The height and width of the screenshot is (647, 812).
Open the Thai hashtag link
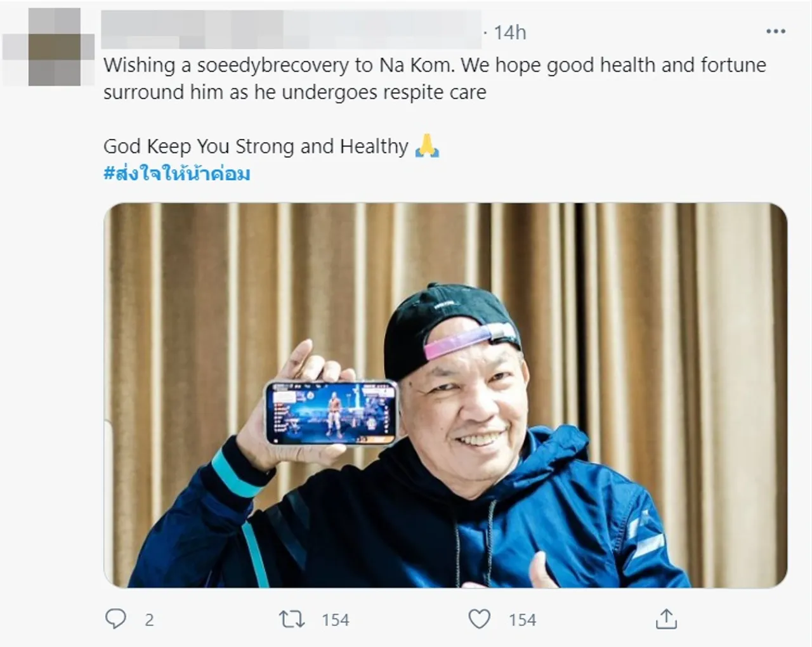[177, 173]
